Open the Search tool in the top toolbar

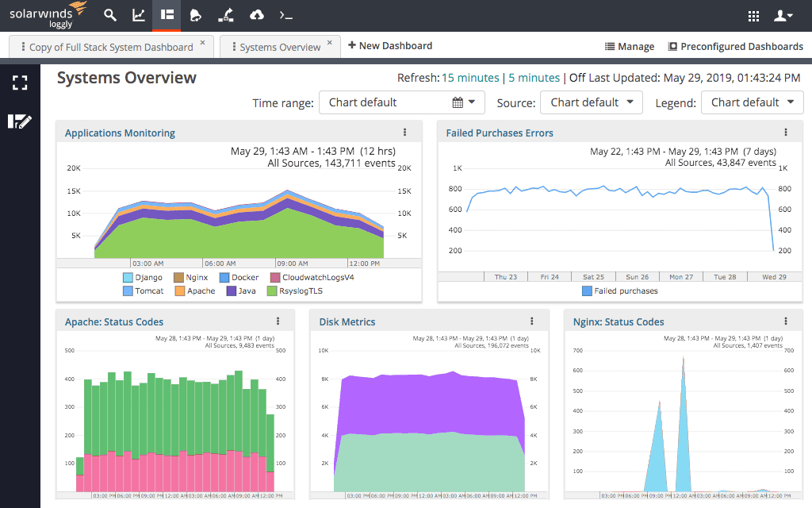click(110, 15)
